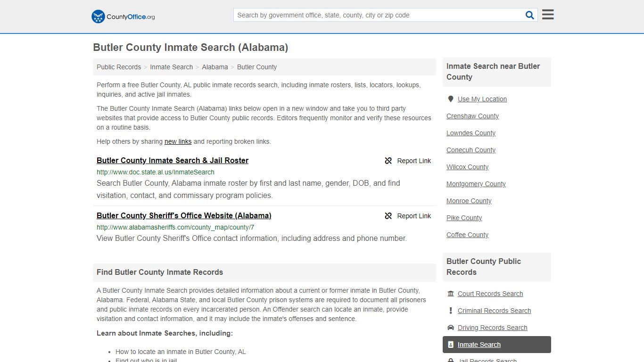
Task: Click the badge icon beside Inmate Search
Action: click(451, 345)
